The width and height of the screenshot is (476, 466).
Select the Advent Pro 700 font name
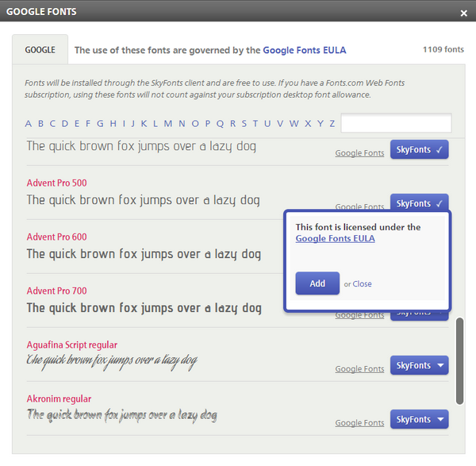point(57,291)
